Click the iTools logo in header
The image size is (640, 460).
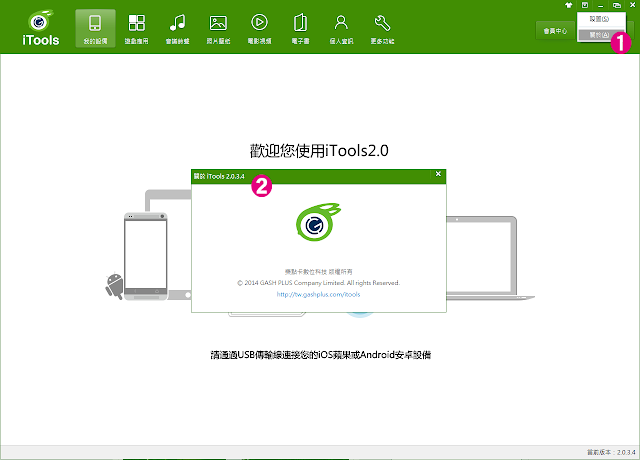click(40, 28)
